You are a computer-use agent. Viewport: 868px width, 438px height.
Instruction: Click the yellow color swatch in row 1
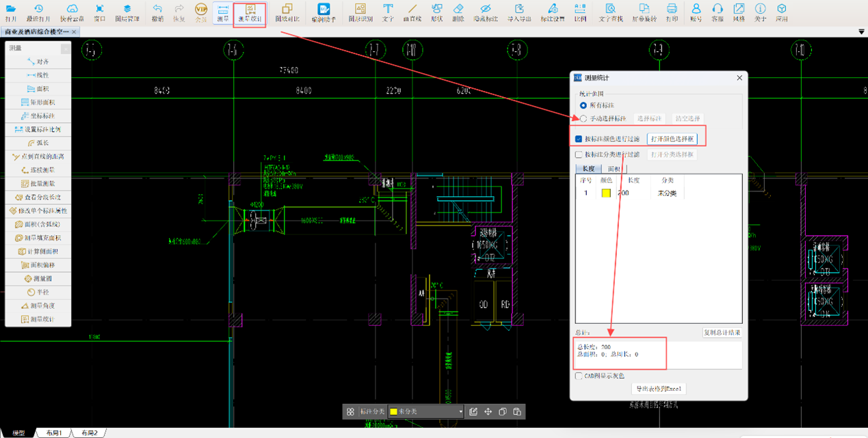pyautogui.click(x=606, y=193)
